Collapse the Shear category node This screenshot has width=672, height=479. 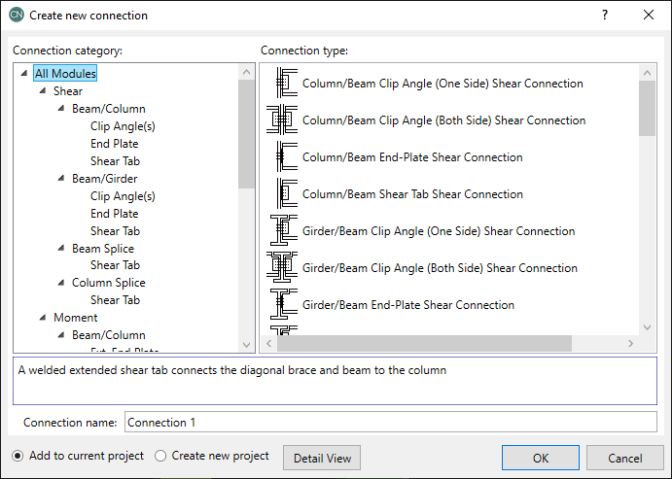coord(42,91)
